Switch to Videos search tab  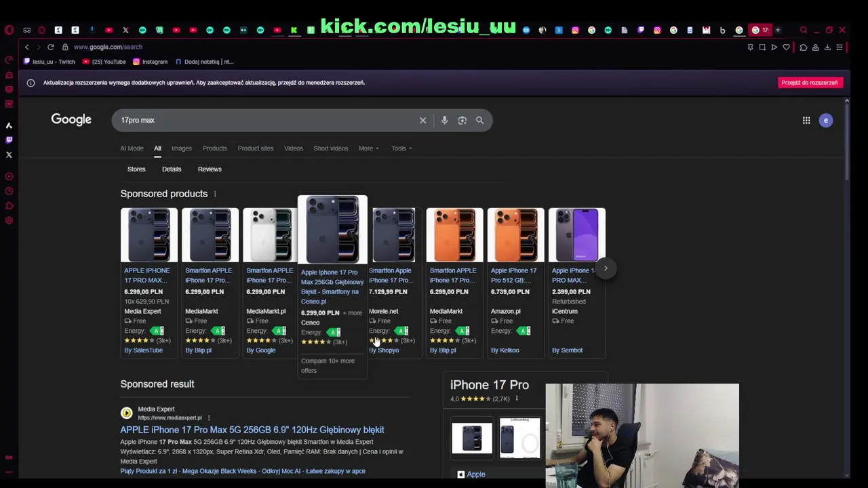coord(293,148)
